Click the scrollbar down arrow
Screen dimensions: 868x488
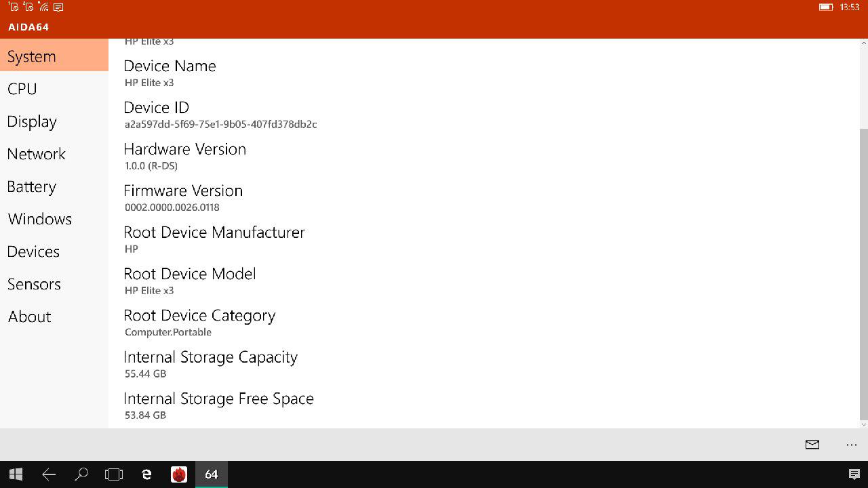point(863,424)
